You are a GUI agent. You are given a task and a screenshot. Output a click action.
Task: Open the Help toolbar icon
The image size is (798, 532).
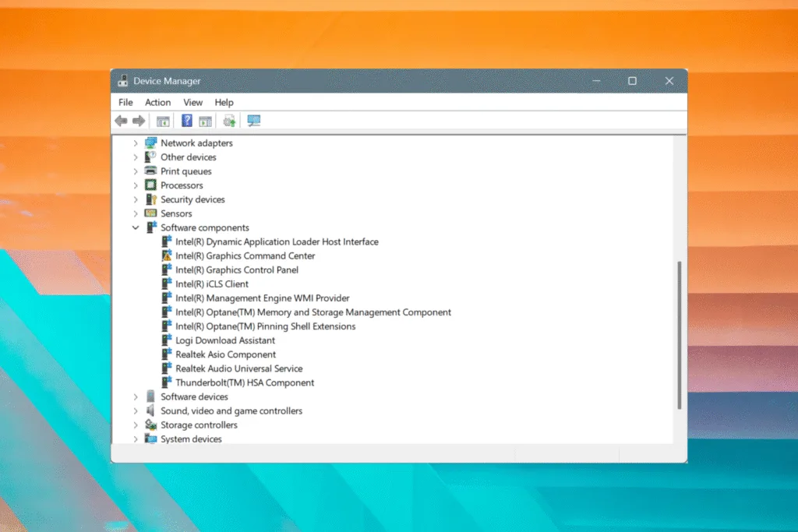187,121
